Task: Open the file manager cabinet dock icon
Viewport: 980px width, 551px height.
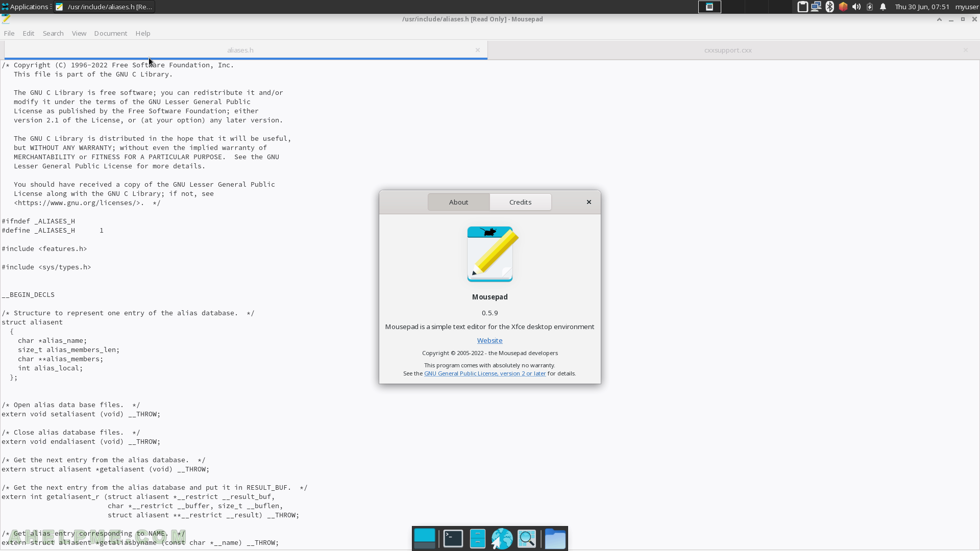Action: coord(477,539)
